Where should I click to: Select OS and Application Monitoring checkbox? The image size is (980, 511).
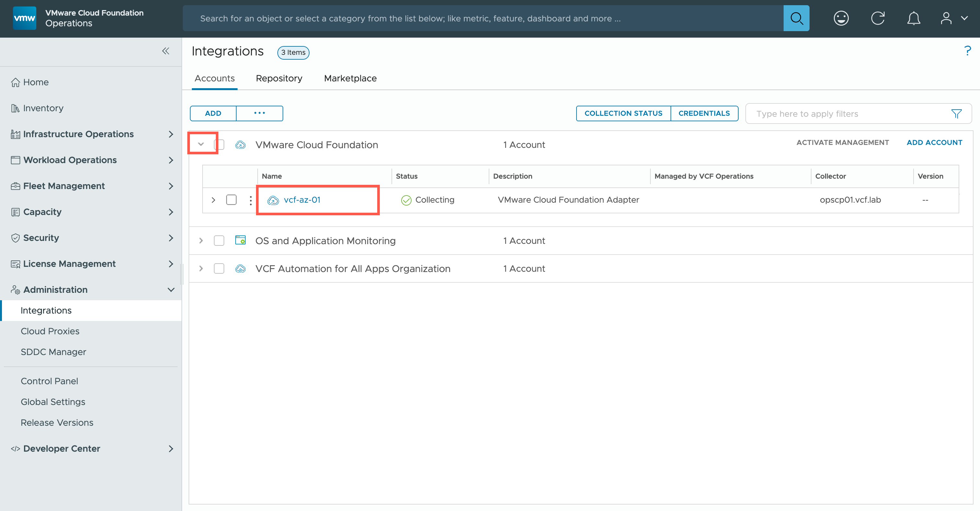[x=219, y=241]
